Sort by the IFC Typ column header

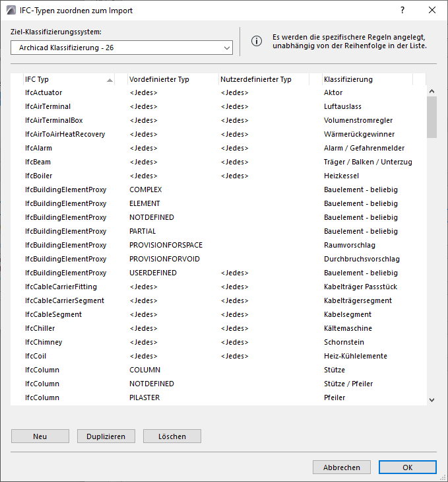pyautogui.click(x=69, y=79)
